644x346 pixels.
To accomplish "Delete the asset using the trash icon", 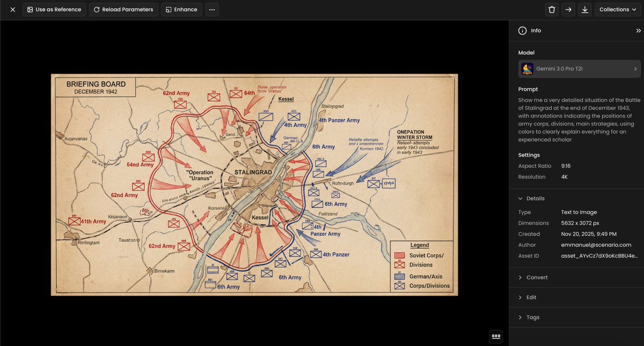I will click(551, 9).
